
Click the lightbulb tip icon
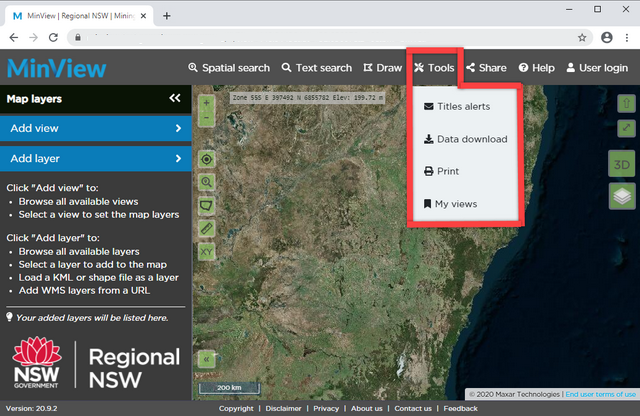coord(9,317)
